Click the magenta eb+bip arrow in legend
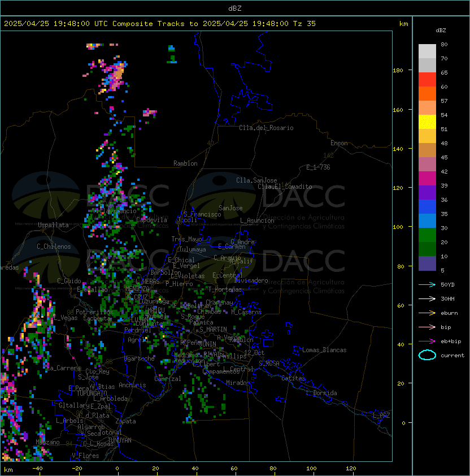The width and height of the screenshot is (470, 476). coord(427,341)
